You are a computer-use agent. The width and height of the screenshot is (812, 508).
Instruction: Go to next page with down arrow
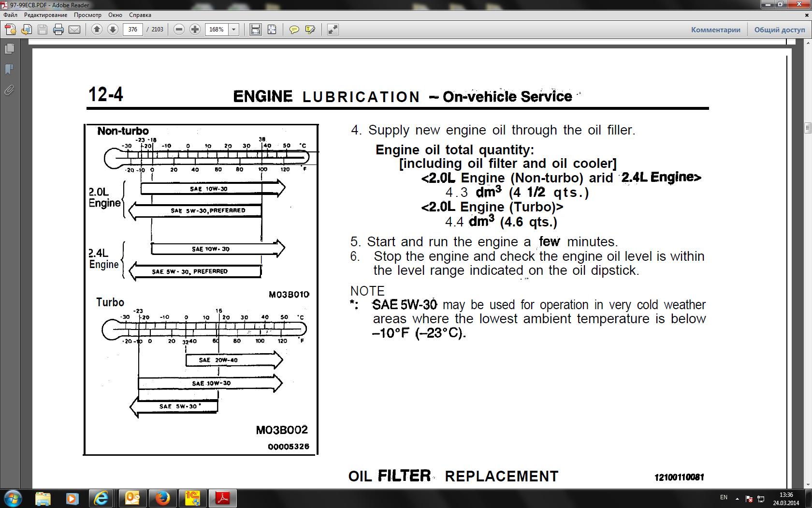[113, 30]
